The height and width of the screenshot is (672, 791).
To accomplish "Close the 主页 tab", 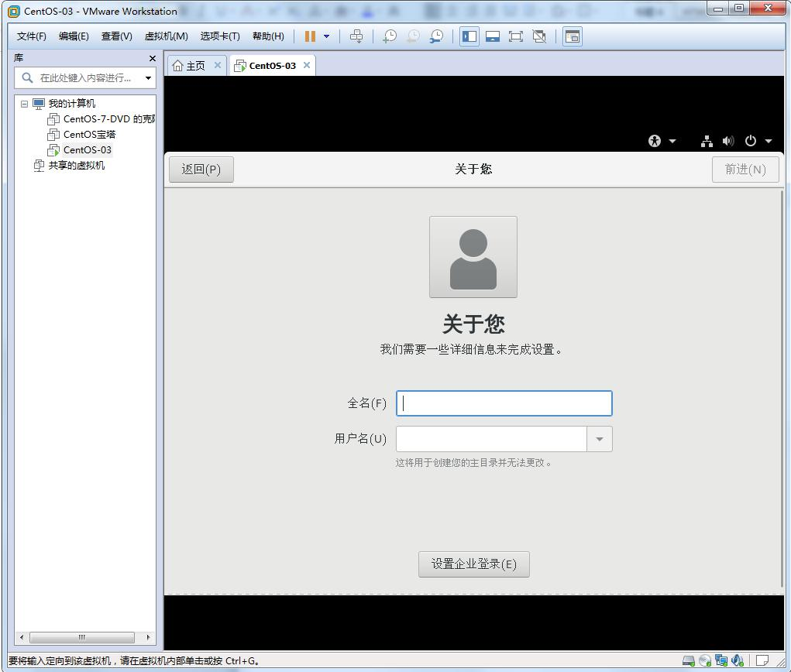I will 218,65.
